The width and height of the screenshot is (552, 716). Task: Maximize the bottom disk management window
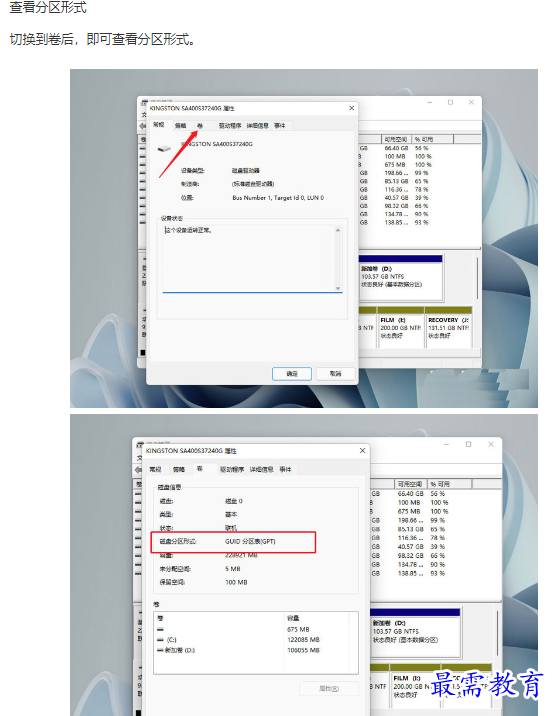[468, 444]
